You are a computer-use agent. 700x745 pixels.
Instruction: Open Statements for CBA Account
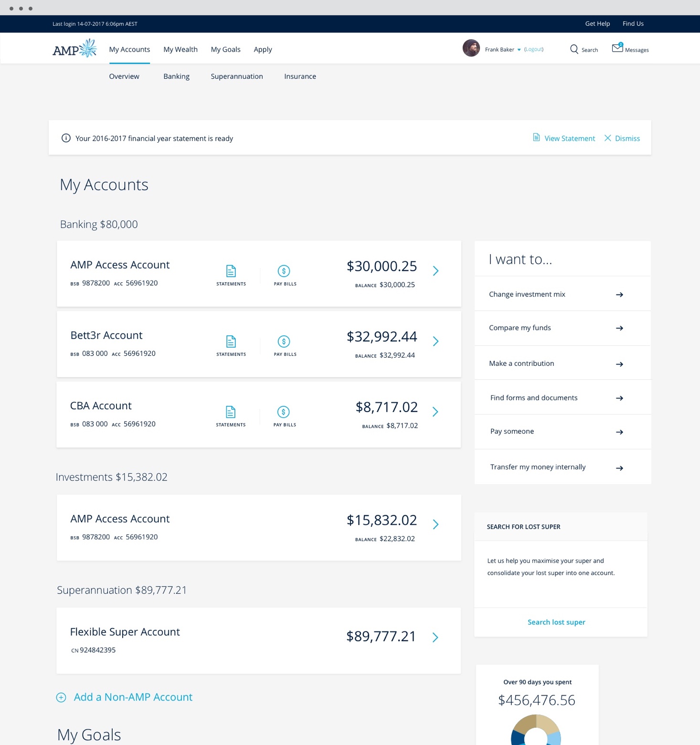[231, 416]
